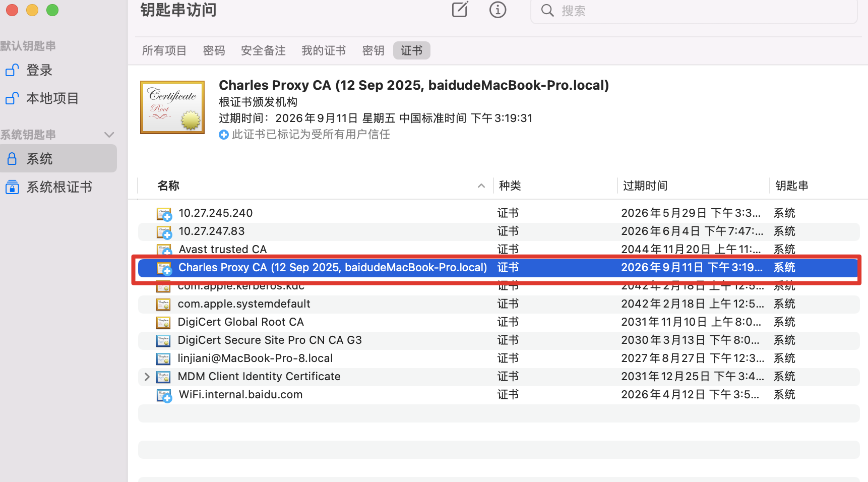Open the 我的证书 tab
This screenshot has width=868, height=482.
(x=324, y=50)
